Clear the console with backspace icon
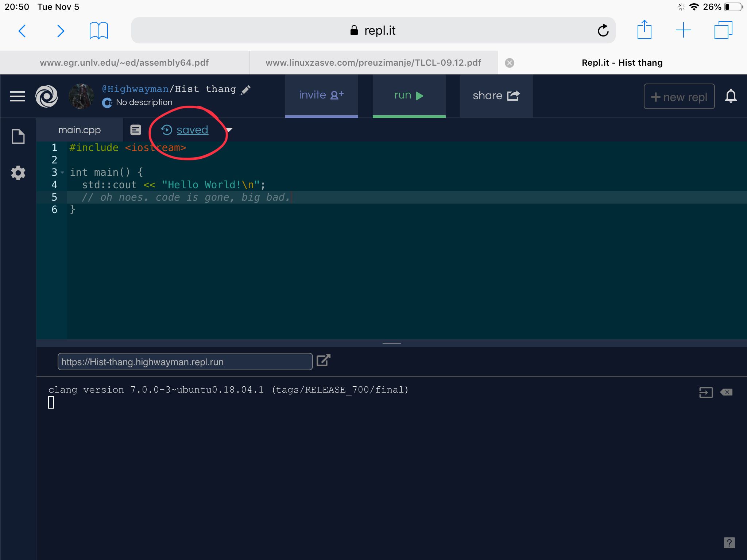The width and height of the screenshot is (747, 560). (x=726, y=392)
